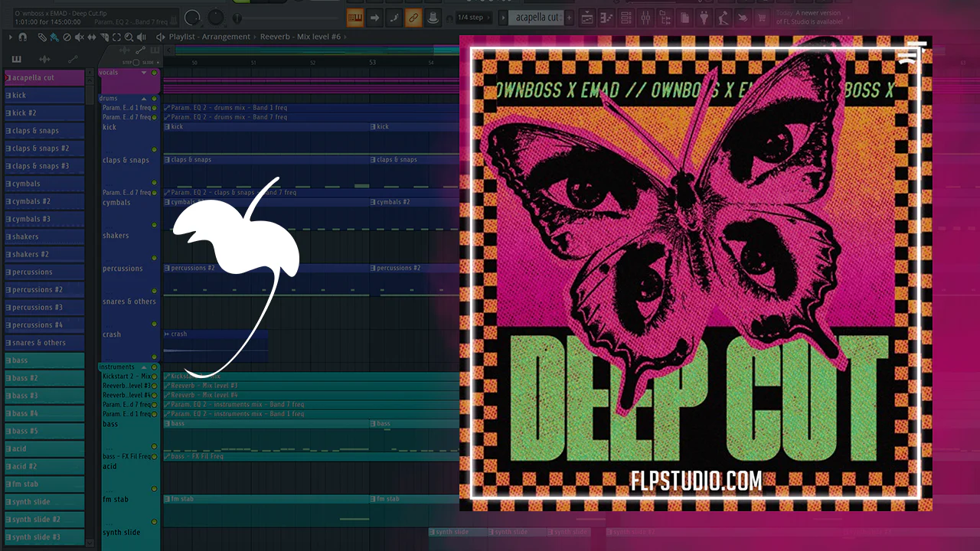
Task: Open the acapella cut pattern selector
Action: pyautogui.click(x=536, y=18)
